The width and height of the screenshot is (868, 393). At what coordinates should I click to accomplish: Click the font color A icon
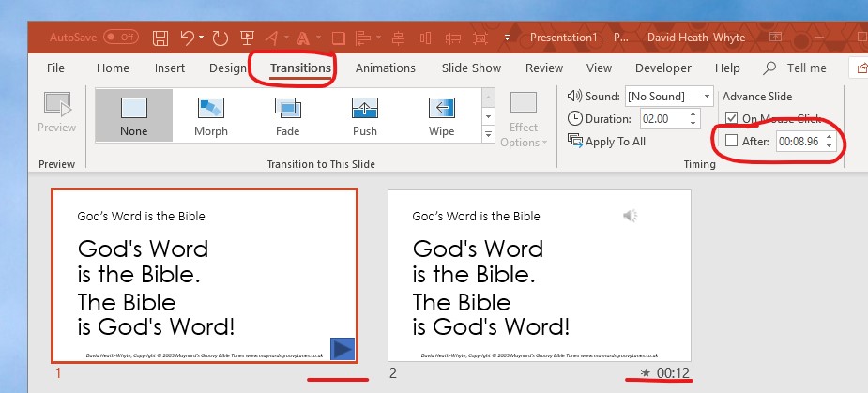click(x=303, y=38)
